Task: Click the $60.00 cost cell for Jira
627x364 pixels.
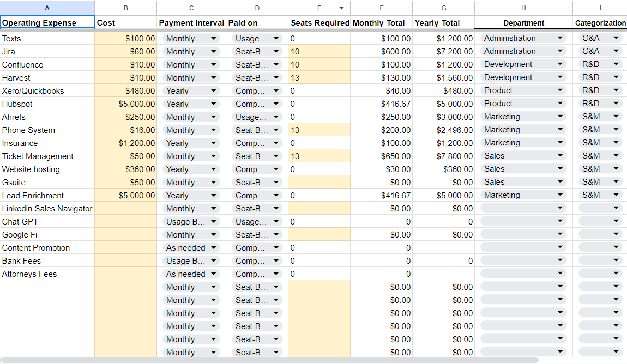Action: tap(125, 52)
